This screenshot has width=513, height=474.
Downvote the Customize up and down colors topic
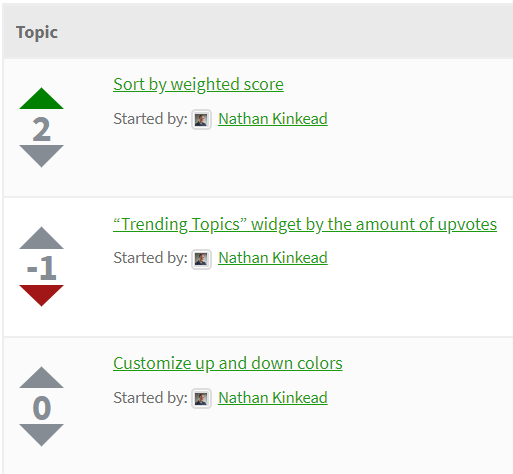click(41, 435)
